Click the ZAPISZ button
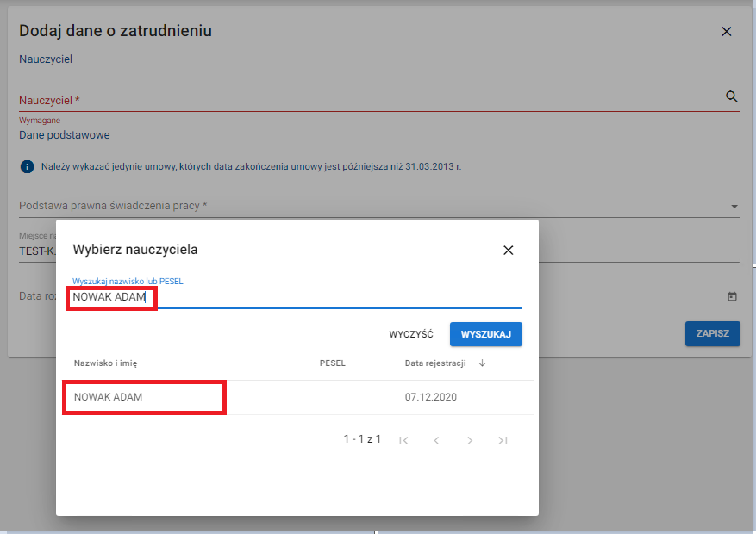 click(x=712, y=334)
